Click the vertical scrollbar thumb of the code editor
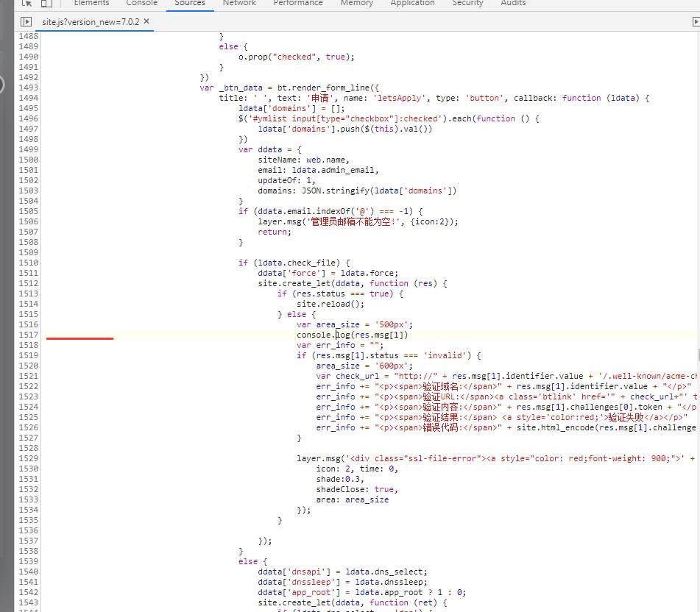 pyautogui.click(x=699, y=355)
